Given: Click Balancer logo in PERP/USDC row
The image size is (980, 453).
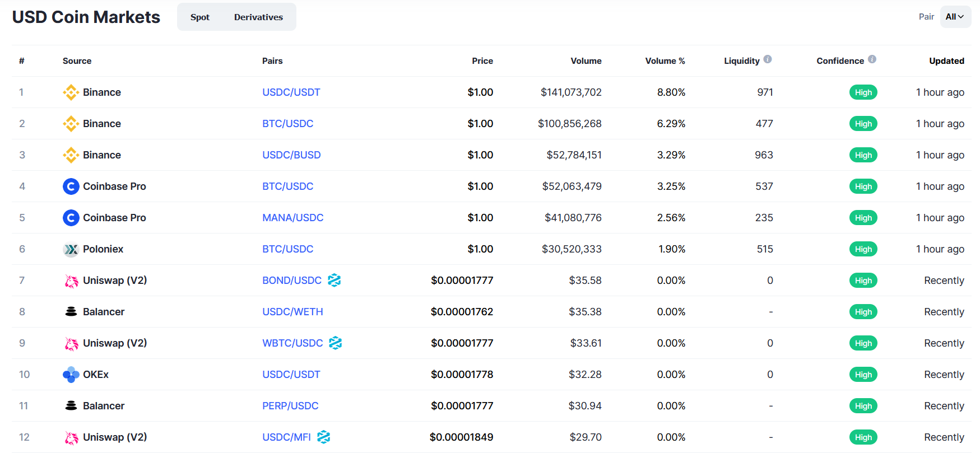Looking at the screenshot, I should coord(71,406).
